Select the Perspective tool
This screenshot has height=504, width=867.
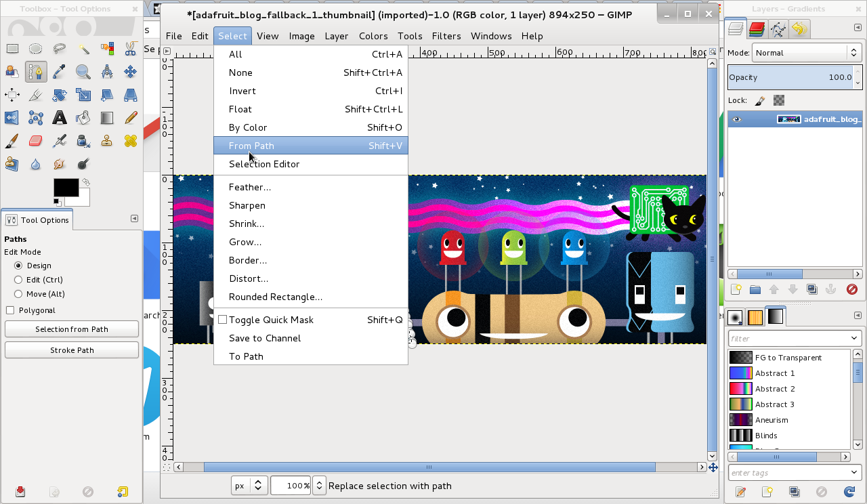(131, 95)
